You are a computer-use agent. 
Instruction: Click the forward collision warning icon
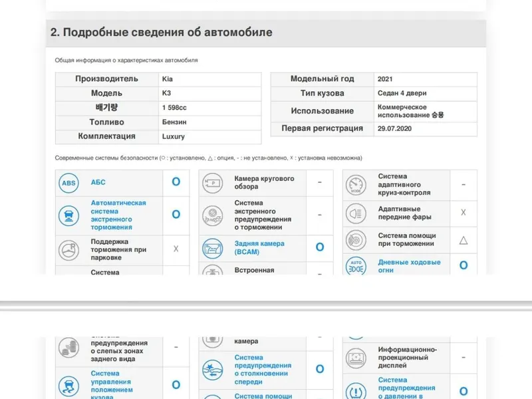[212, 369]
